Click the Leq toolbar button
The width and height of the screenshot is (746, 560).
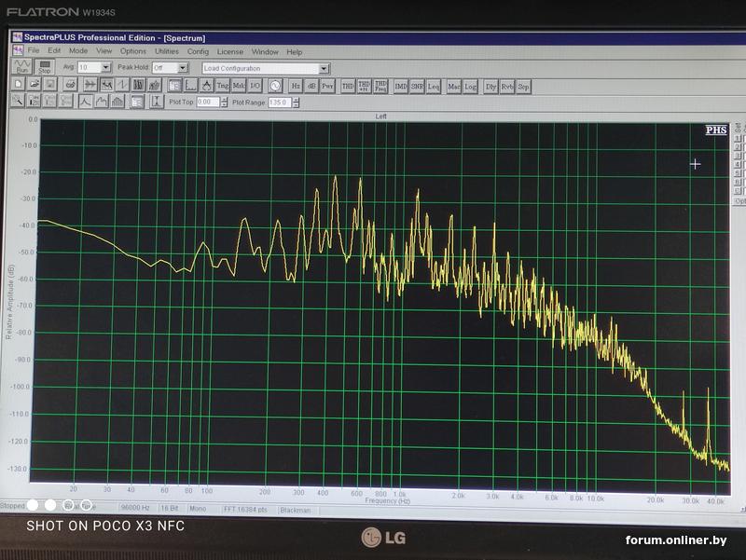coord(434,86)
